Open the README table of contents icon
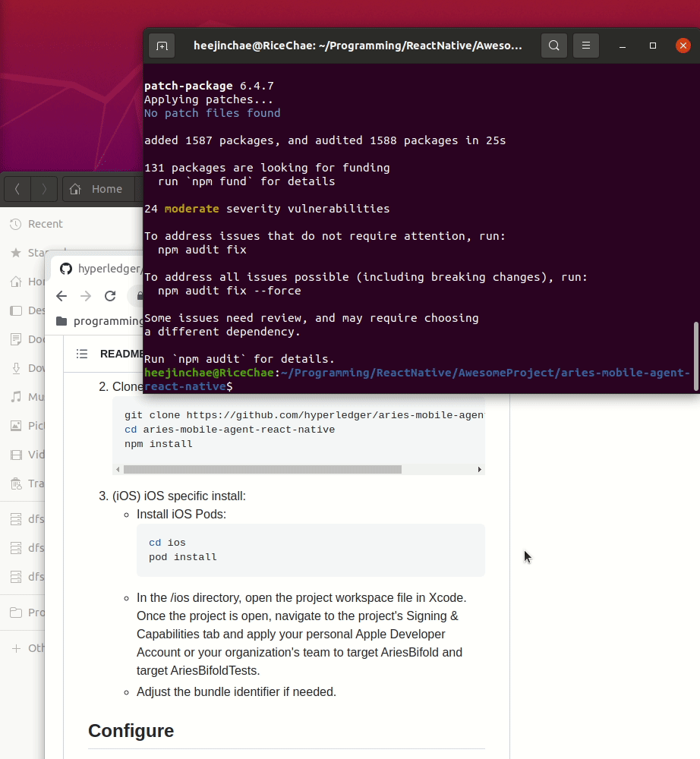Image resolution: width=700 pixels, height=759 pixels. point(82,354)
